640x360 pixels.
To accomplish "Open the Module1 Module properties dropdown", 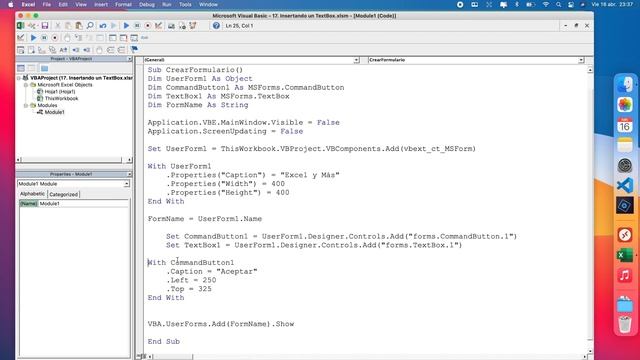I will pos(127,184).
